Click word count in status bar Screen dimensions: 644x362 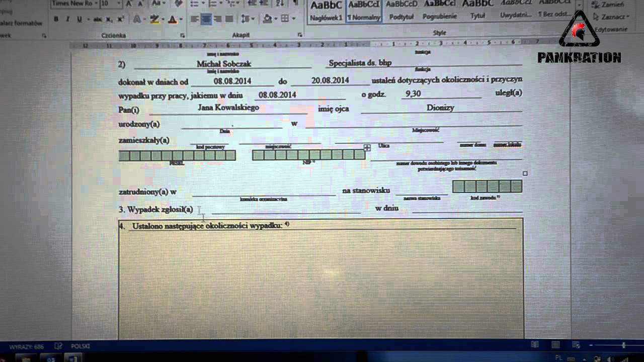(26, 347)
